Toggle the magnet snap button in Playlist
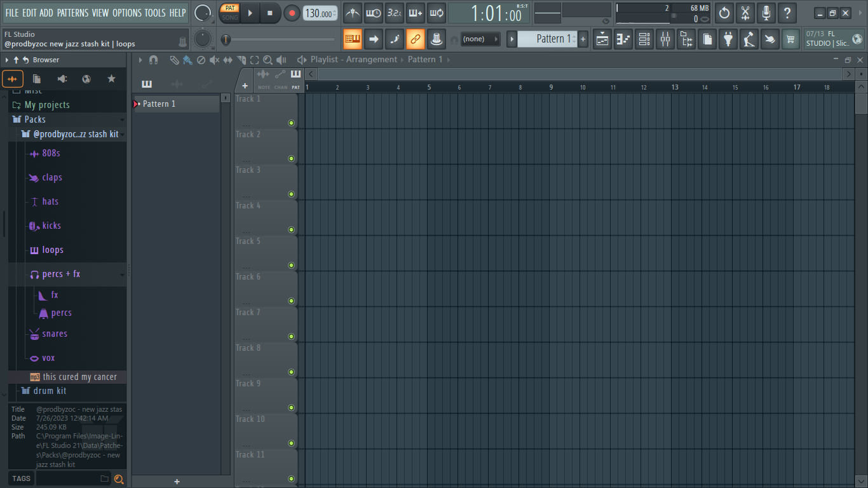 pyautogui.click(x=153, y=60)
